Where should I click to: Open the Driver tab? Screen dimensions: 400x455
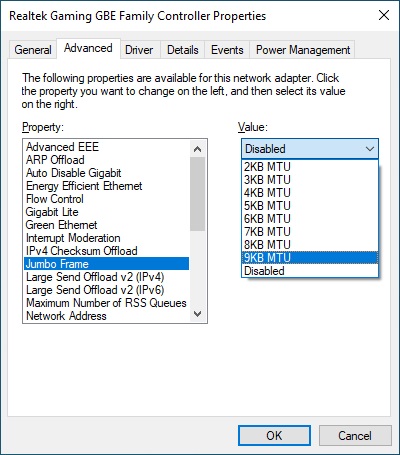(139, 50)
